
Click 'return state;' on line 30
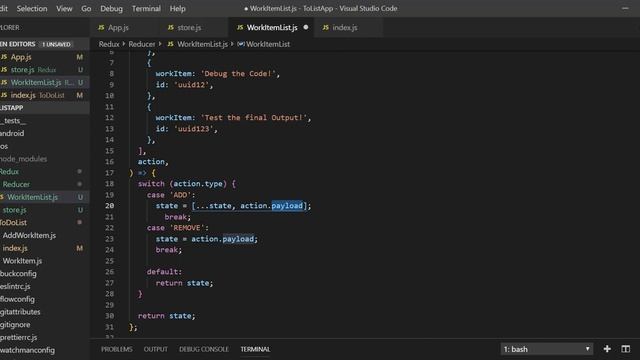tap(167, 316)
